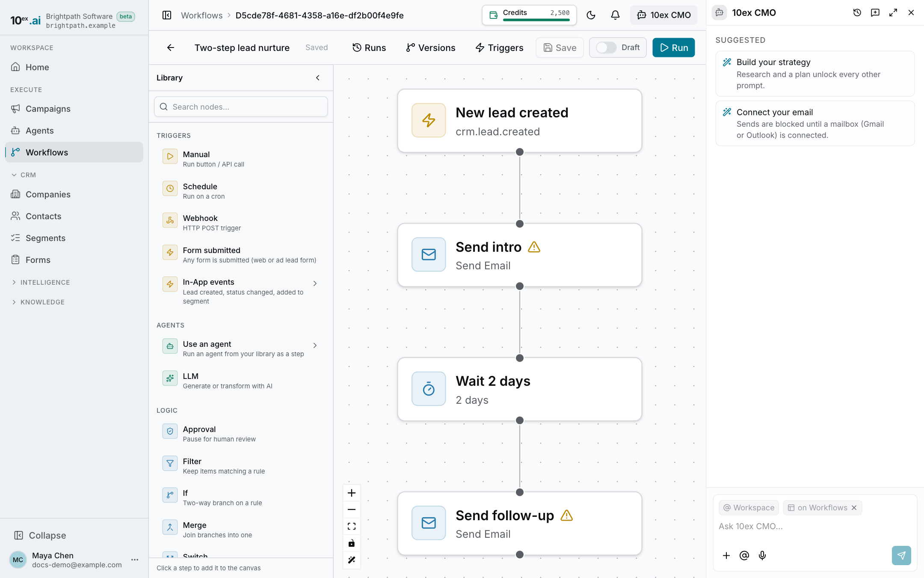This screenshot has width=924, height=578.
Task: Open the Agents sidebar item
Action: 74,131
